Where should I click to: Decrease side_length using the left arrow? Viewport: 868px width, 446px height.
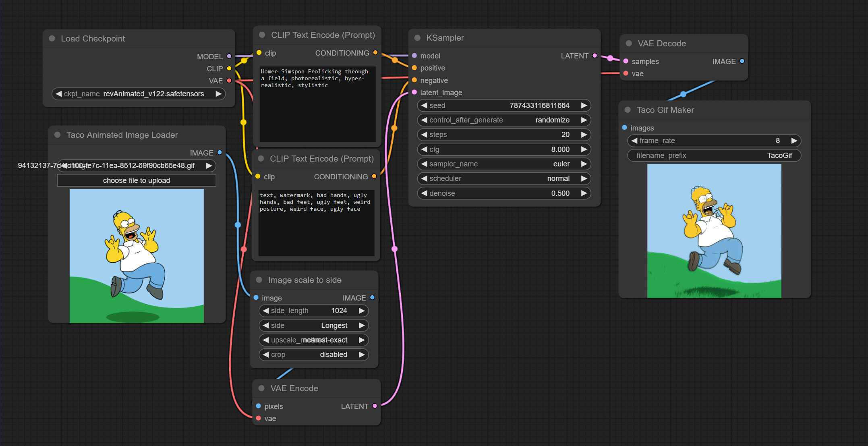(266, 311)
